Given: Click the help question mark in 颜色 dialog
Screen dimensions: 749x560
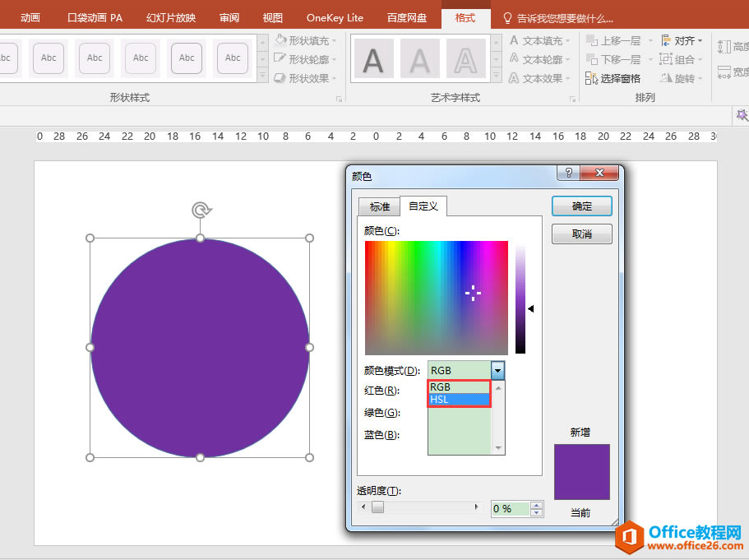Looking at the screenshot, I should coord(568,173).
